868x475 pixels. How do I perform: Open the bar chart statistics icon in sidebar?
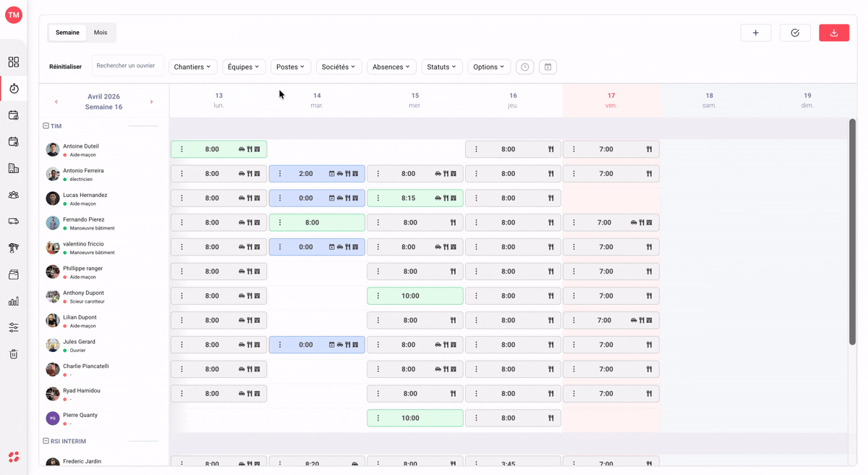pyautogui.click(x=13, y=301)
